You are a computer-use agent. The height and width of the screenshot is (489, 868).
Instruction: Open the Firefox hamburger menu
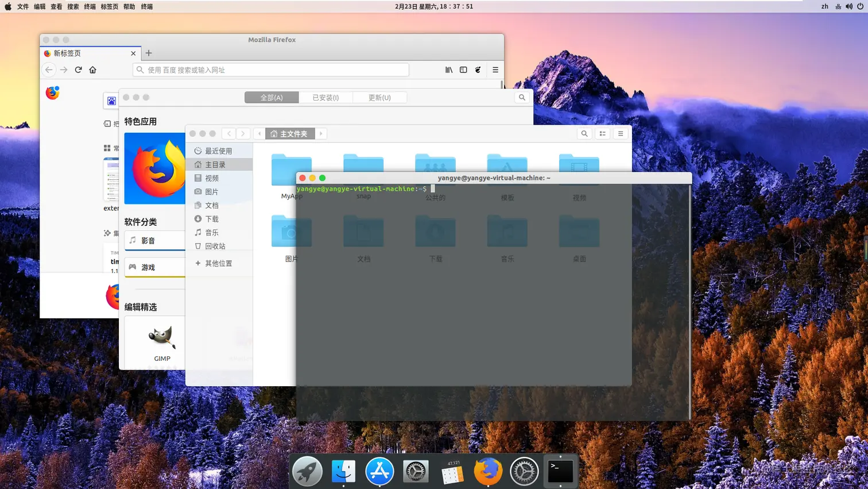495,70
